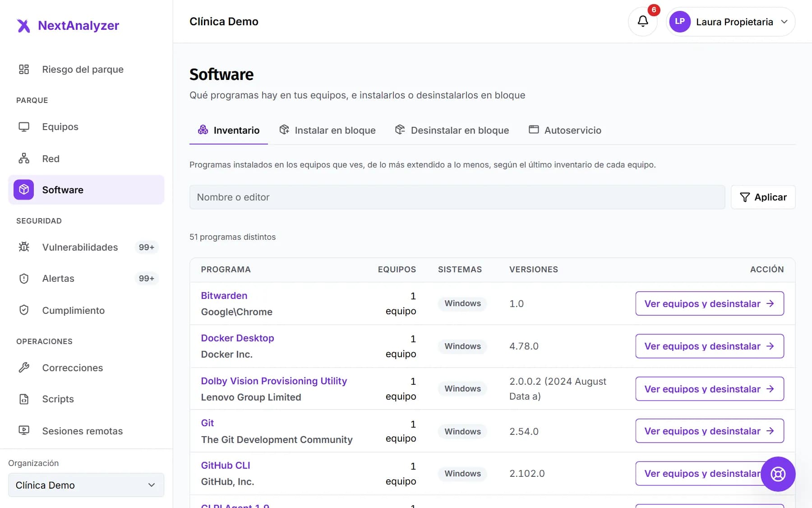The width and height of the screenshot is (812, 508).
Task: Open Alertas from sidebar
Action: 86,279
